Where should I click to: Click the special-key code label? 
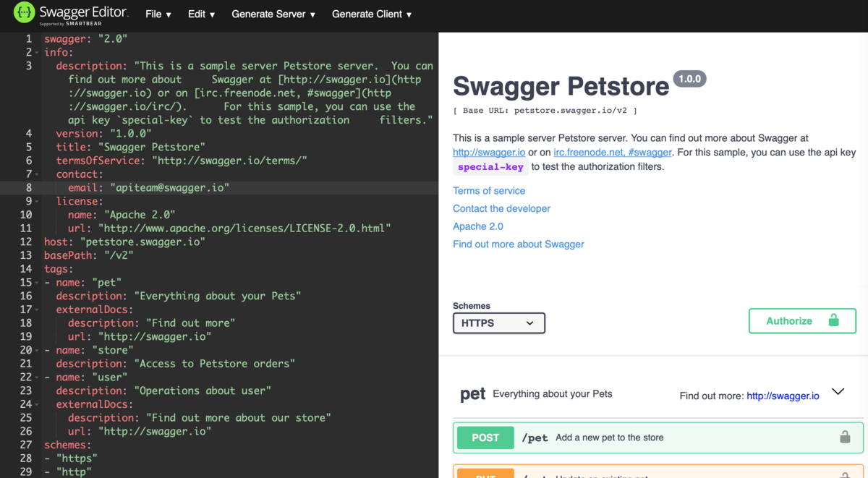pyautogui.click(x=490, y=167)
